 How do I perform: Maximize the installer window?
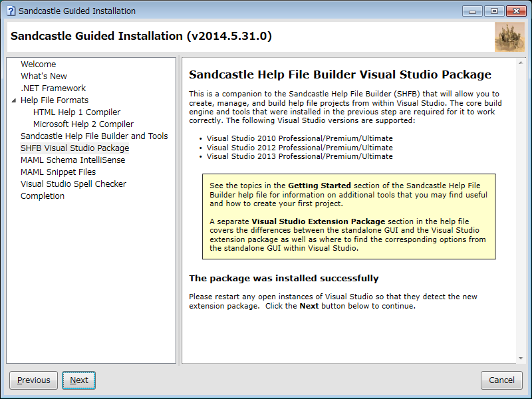(494, 11)
